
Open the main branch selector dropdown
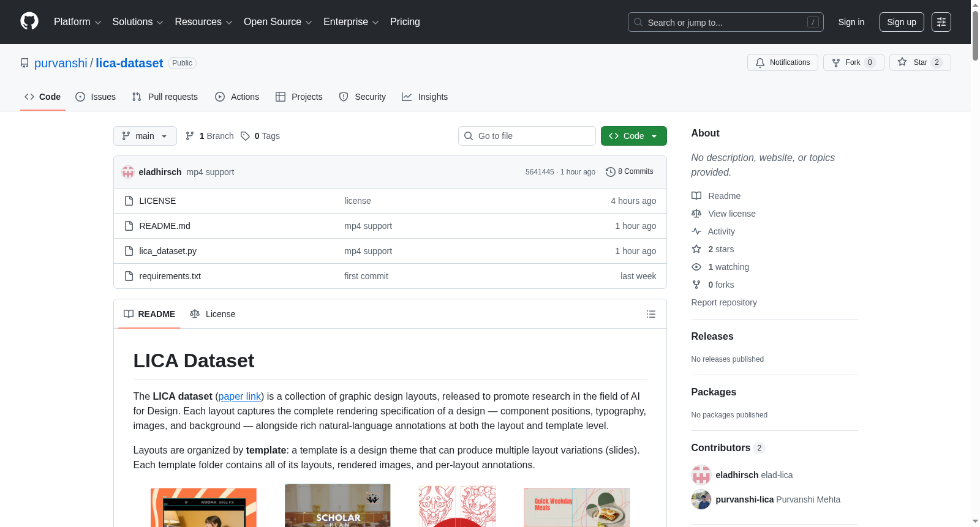point(145,136)
